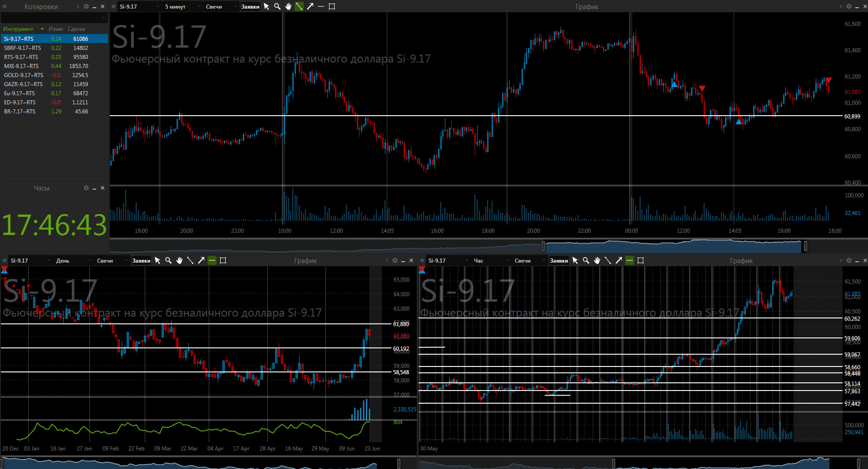This screenshot has height=469, width=868.
Task: Select the SBRF-9.17~RTS instrument row
Action: tap(23, 48)
